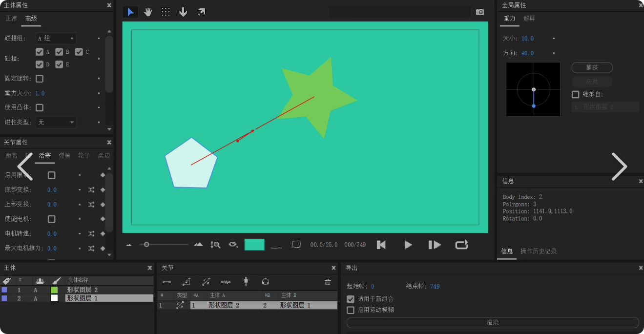Select body row 形状图层 2
Viewport: 644px width, 334px height.
[x=77, y=290]
